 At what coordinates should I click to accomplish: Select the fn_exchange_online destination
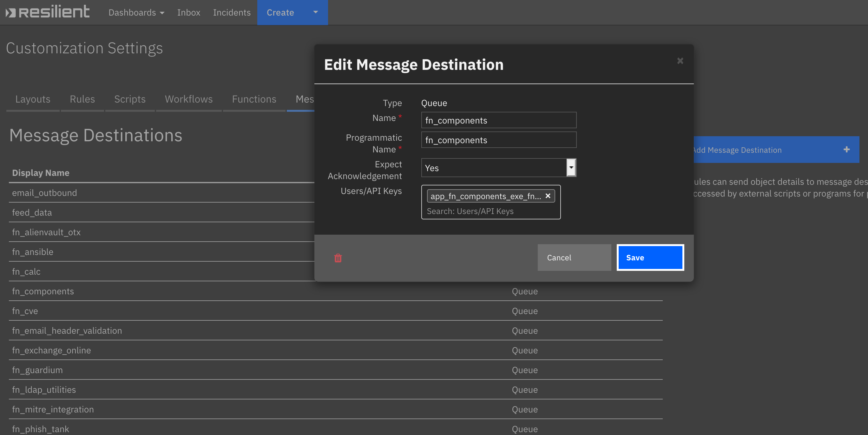[336, 350]
